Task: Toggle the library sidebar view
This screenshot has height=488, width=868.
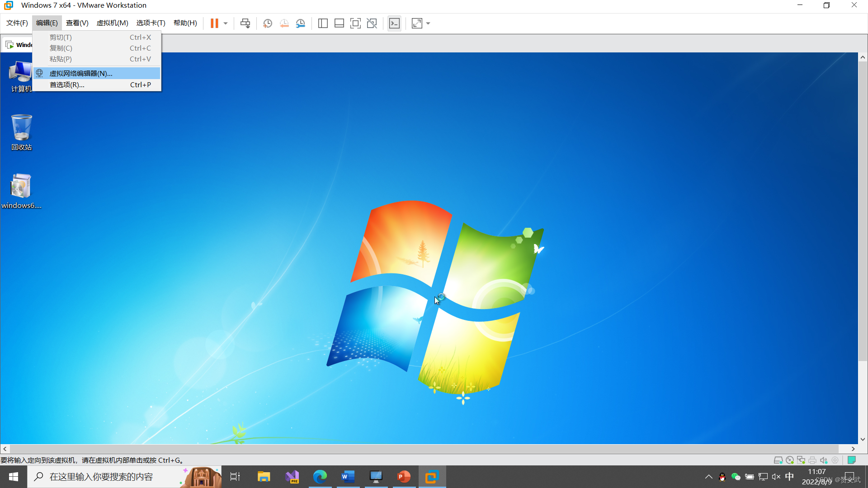Action: pyautogui.click(x=323, y=23)
